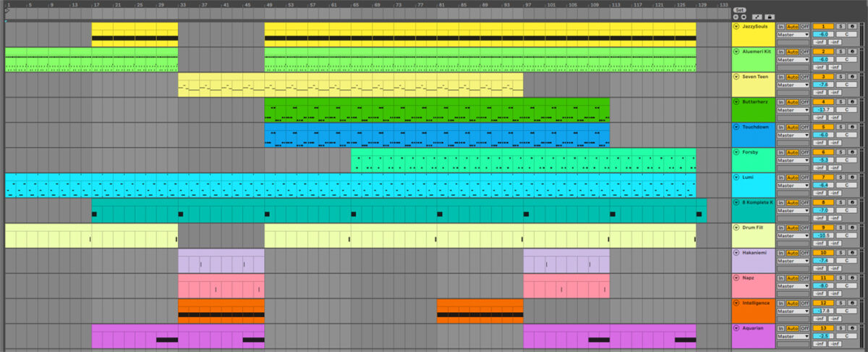
Task: Select the Touchdown blue clip
Action: click(437, 135)
